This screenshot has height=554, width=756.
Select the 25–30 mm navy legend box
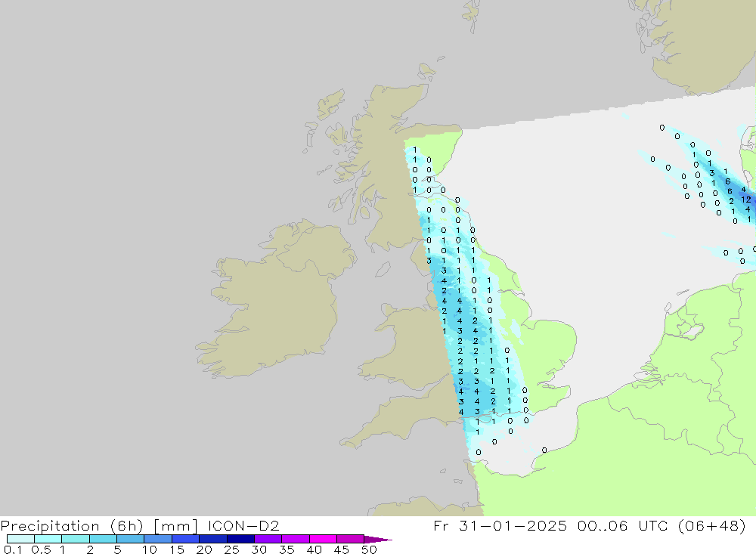240,539
